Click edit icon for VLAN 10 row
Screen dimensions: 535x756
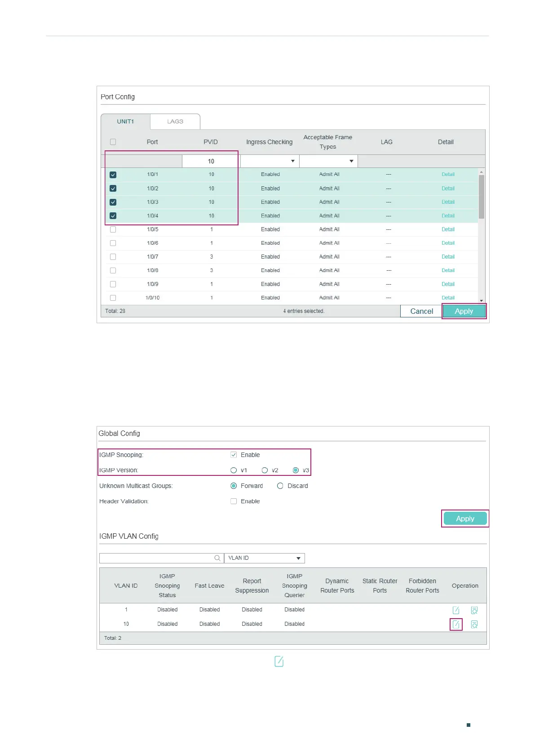tap(456, 624)
